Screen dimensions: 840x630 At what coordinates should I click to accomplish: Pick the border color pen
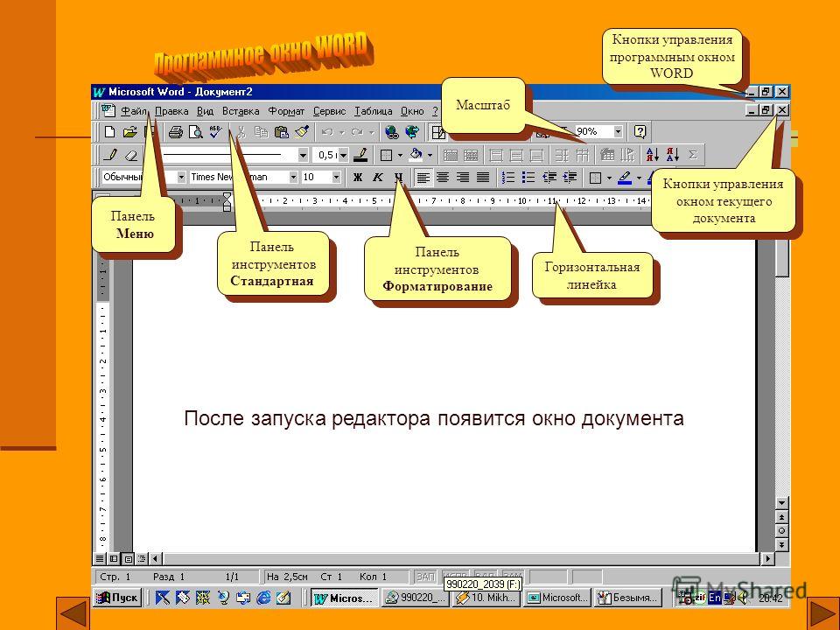pos(361,155)
